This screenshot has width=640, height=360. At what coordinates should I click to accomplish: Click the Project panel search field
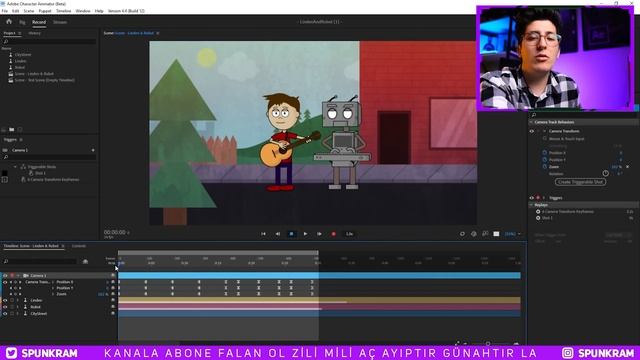(x=49, y=41)
